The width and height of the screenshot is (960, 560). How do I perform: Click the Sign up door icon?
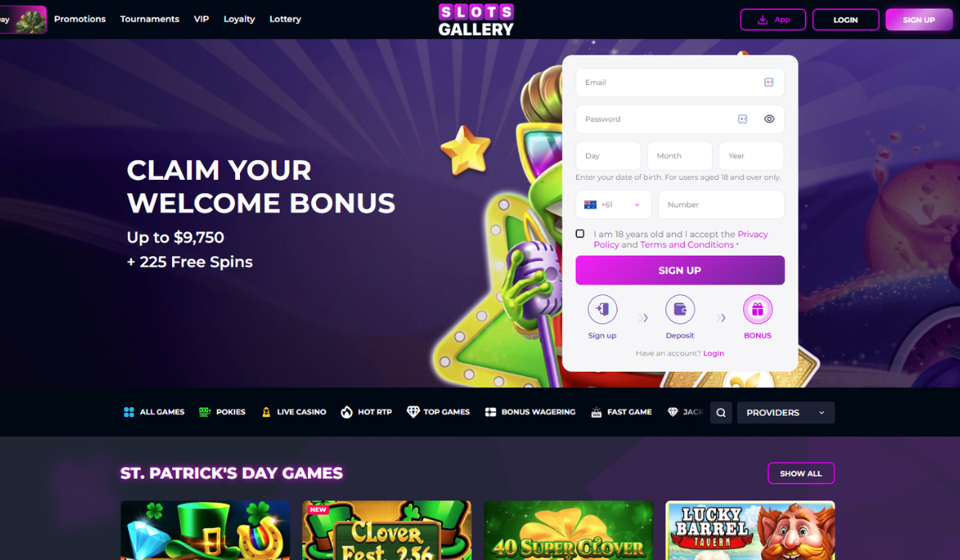click(602, 310)
